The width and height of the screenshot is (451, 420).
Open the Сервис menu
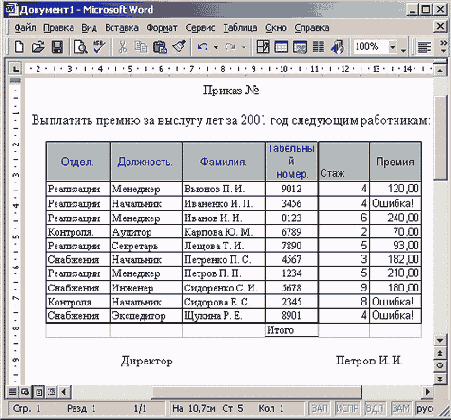(200, 28)
